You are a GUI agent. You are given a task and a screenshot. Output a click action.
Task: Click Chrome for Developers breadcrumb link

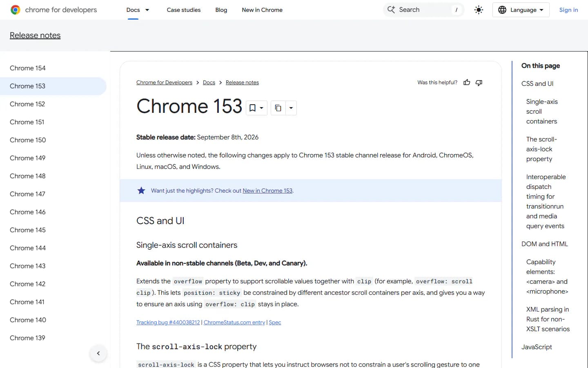(164, 83)
